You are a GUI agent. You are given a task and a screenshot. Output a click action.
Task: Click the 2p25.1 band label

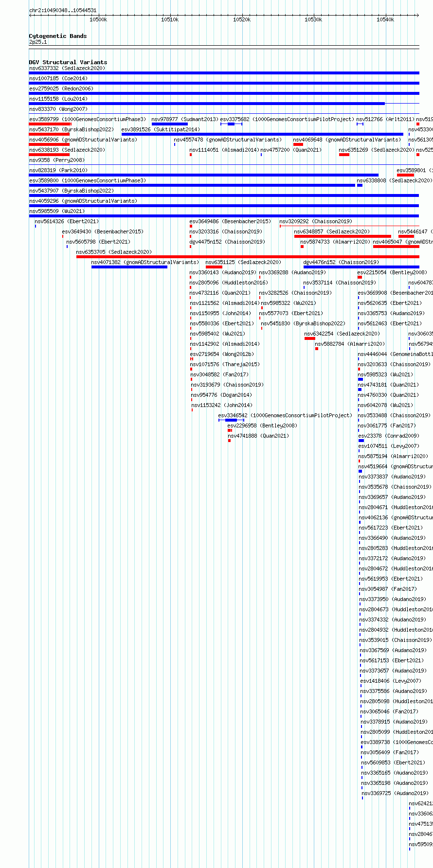tap(38, 42)
